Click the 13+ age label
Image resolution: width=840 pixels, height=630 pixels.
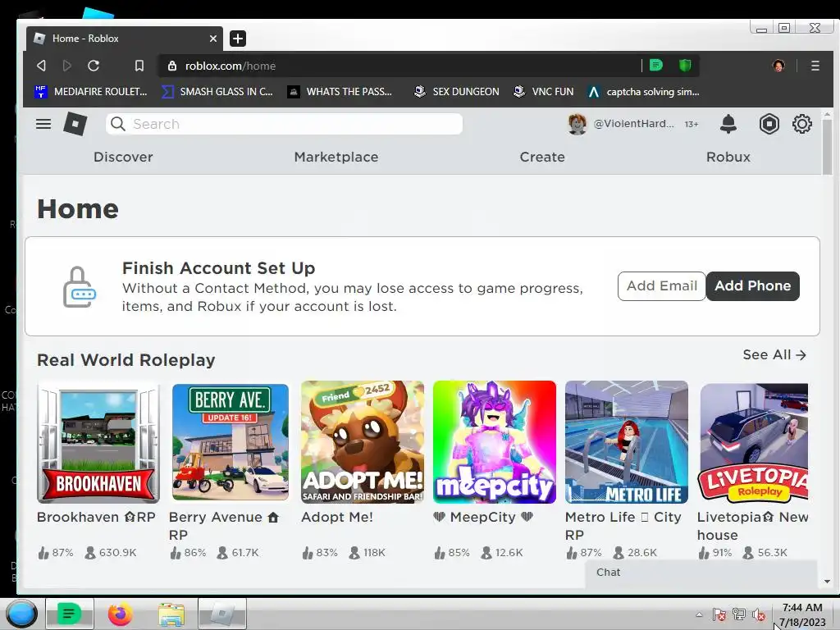click(x=691, y=125)
